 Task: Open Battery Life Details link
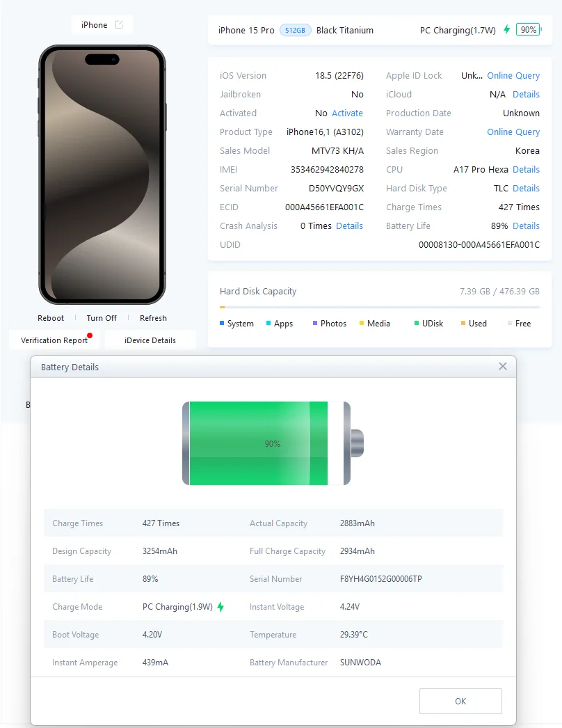527,226
